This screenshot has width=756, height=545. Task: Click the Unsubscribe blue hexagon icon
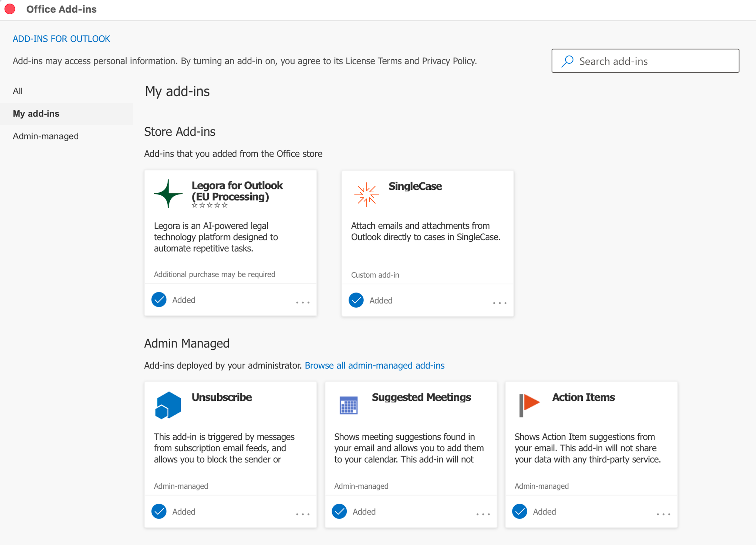pyautogui.click(x=168, y=405)
